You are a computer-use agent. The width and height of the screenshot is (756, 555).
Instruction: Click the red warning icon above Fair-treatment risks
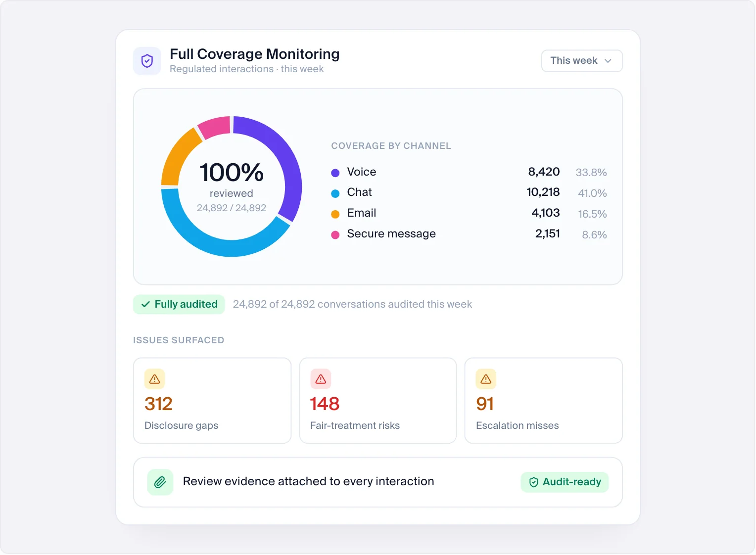tap(321, 379)
